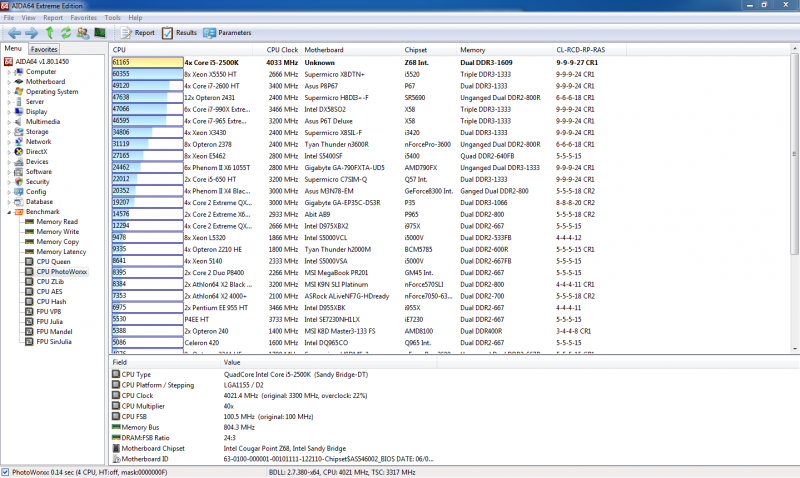Click the 49120 score bar
This screenshot has height=478, width=800.
147,86
